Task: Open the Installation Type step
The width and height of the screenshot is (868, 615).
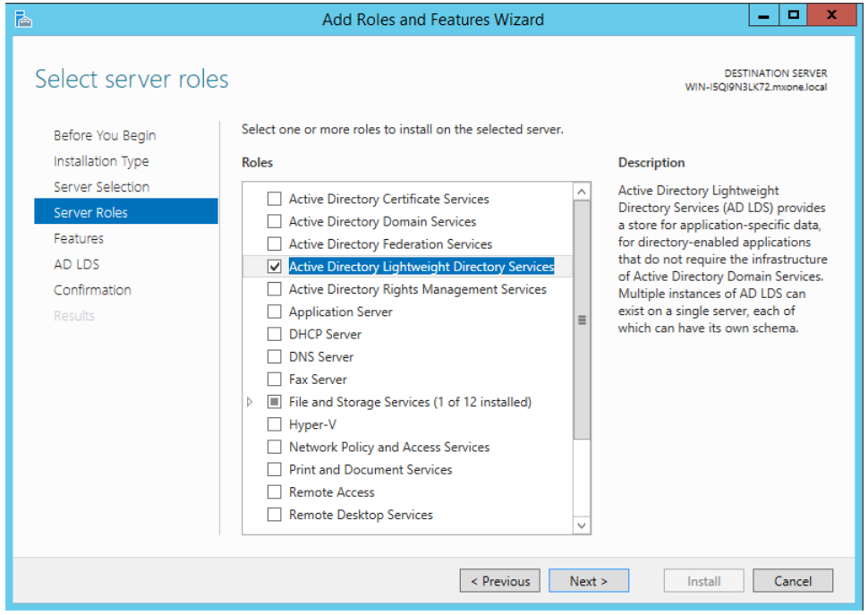Action: (101, 161)
